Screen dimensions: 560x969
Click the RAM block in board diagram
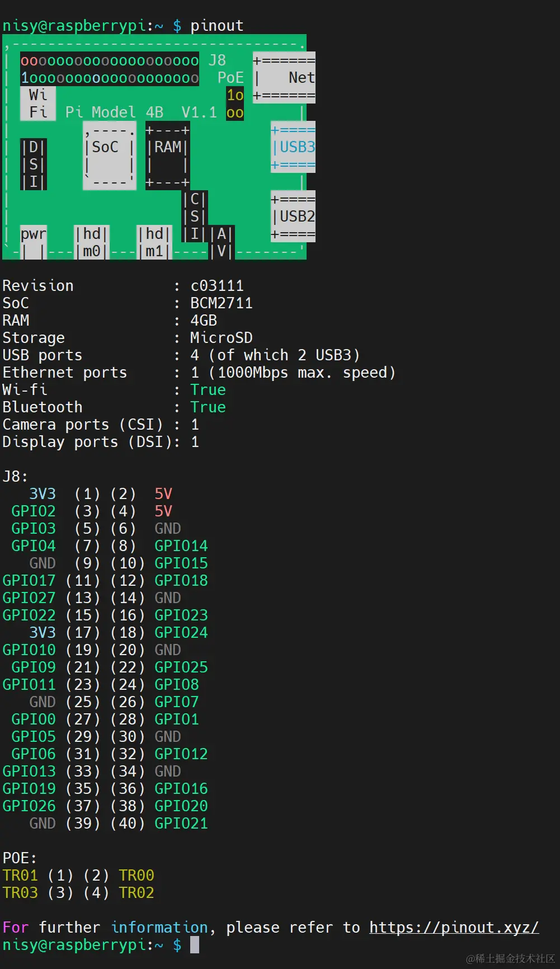point(168,156)
